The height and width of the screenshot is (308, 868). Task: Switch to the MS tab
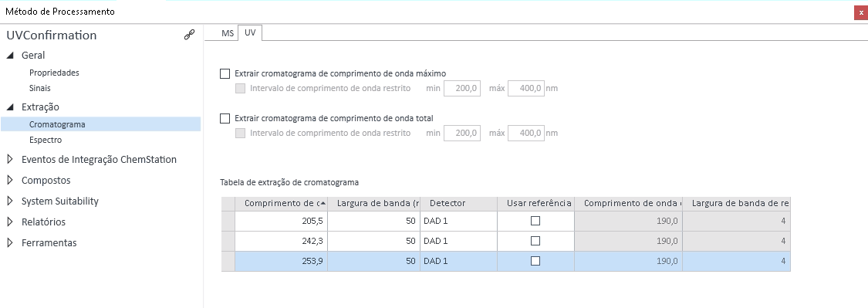228,33
